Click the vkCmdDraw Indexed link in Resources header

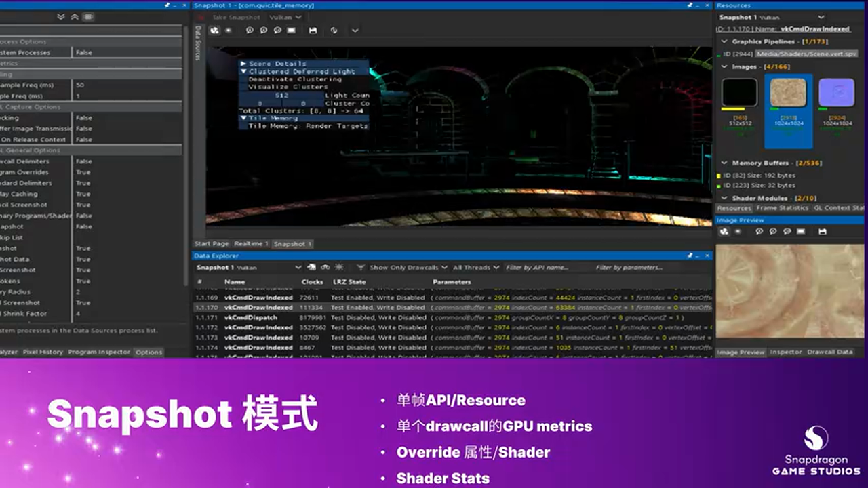coord(817,29)
